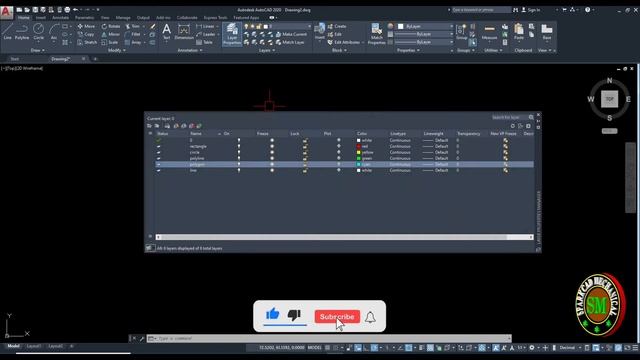Screen dimensions: 640x360
Task: Click the undo arrow in quick access toolbar
Action: (76, 9)
